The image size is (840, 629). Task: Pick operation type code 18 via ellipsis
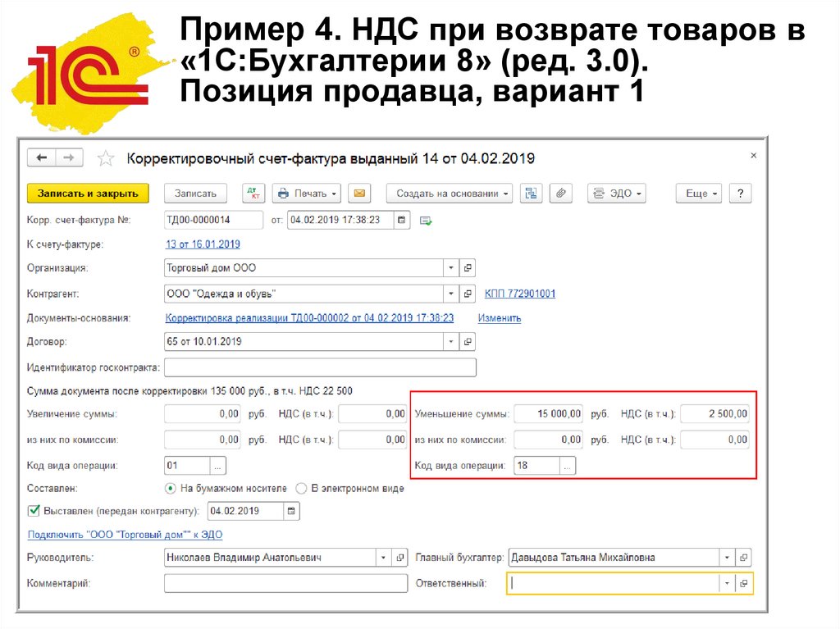point(568,466)
